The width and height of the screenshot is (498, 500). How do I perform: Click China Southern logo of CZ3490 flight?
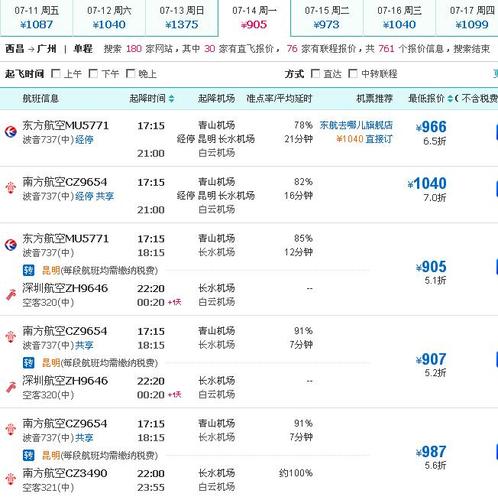pyautogui.click(x=11, y=479)
